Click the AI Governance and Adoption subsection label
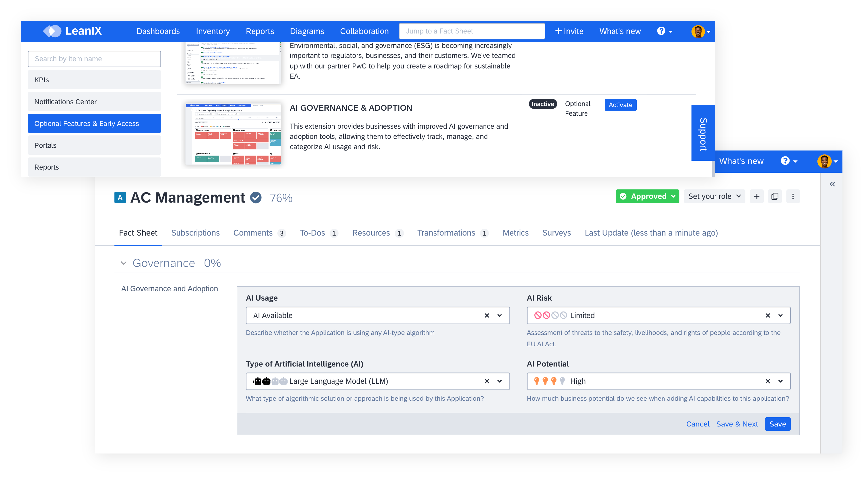Screen dimensions: 868x479 point(170,289)
